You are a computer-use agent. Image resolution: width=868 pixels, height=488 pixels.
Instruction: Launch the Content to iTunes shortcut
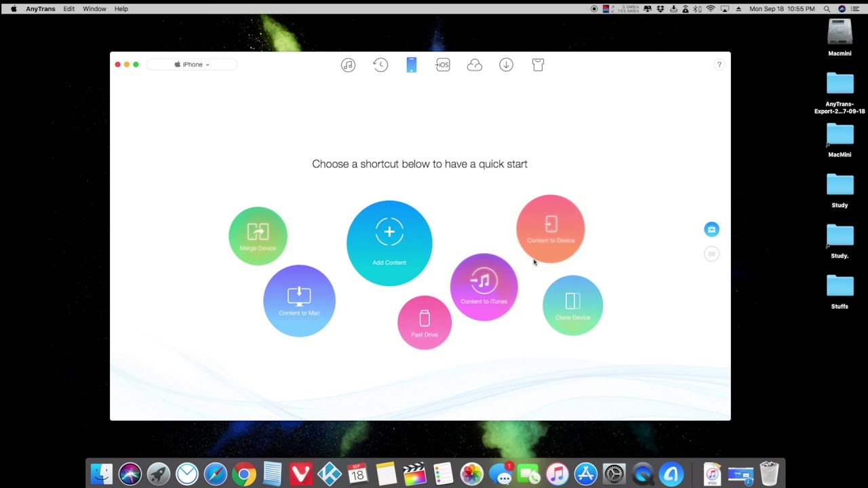(484, 287)
